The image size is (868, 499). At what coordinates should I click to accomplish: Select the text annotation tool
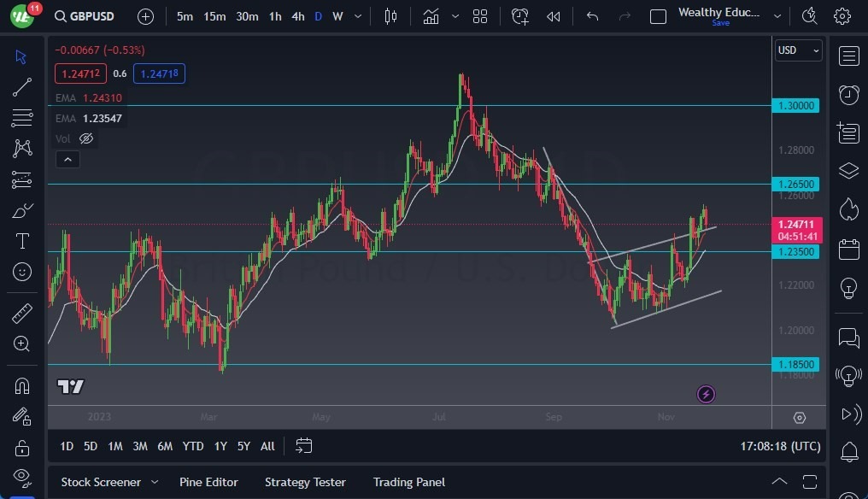tap(21, 241)
